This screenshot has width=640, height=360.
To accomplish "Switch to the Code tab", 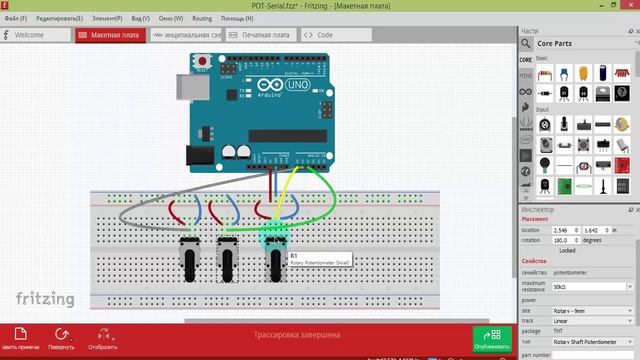I will [x=336, y=35].
